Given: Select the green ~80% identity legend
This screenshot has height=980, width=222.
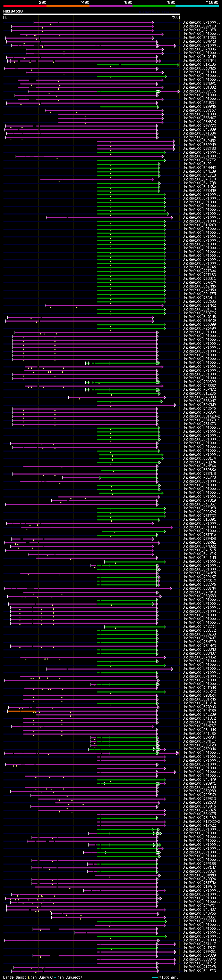Looking at the screenshot, I should point(154,7).
